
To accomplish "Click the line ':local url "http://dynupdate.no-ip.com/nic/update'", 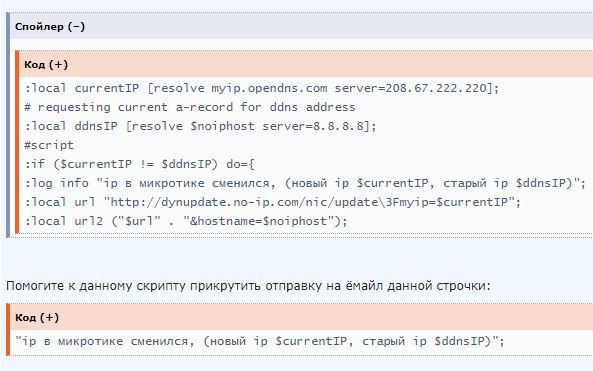I will point(273,202).
